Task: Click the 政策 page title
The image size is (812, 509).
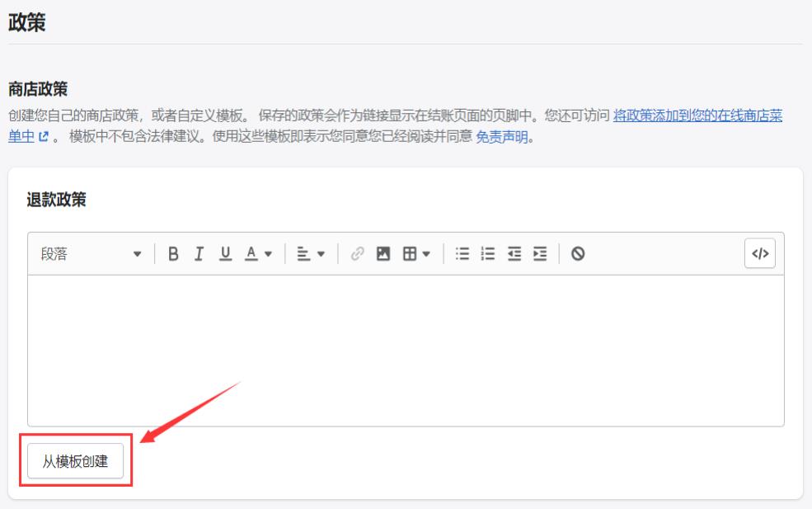Action: coord(27,22)
